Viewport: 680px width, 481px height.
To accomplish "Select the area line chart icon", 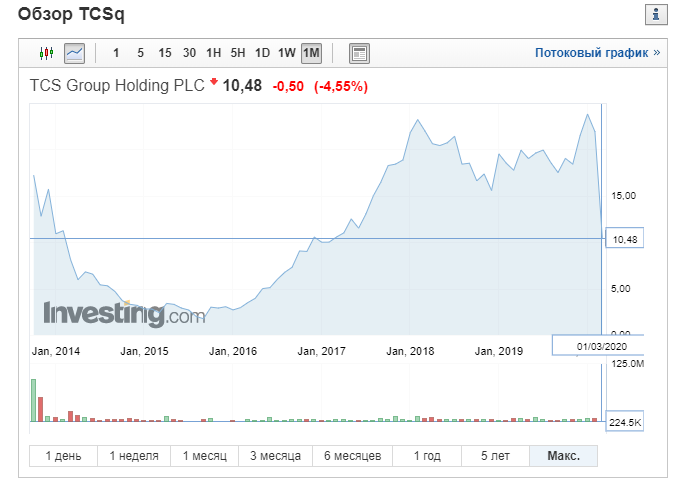I will pyautogui.click(x=74, y=53).
